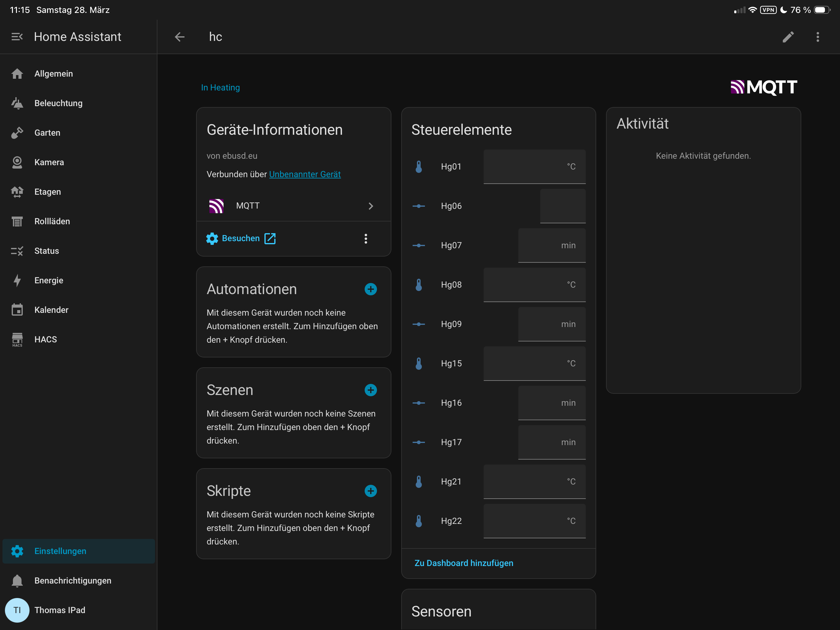Screen dimensions: 840x630
Task: Open Allgemein dashboard
Action: [x=79, y=74]
